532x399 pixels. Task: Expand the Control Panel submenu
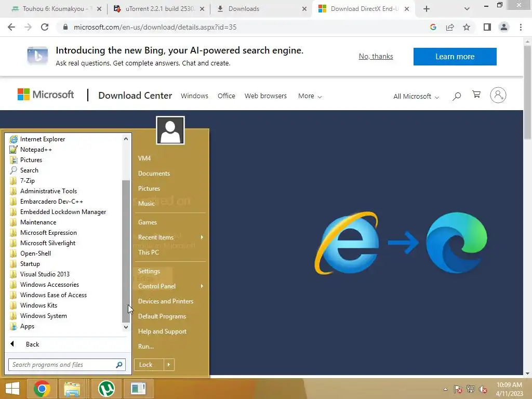coord(170,286)
